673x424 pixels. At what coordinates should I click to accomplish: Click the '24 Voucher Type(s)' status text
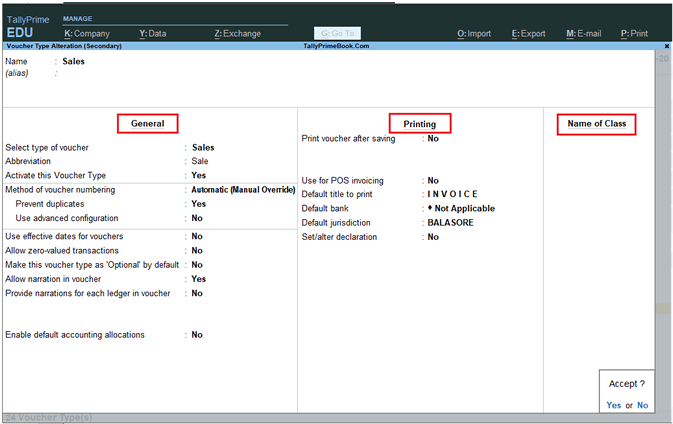pos(49,418)
